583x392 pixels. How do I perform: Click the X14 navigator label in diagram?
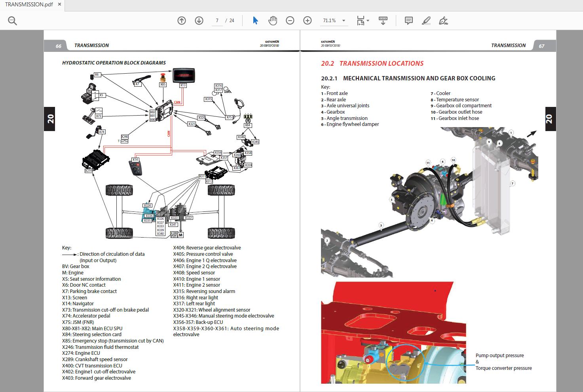point(135,160)
